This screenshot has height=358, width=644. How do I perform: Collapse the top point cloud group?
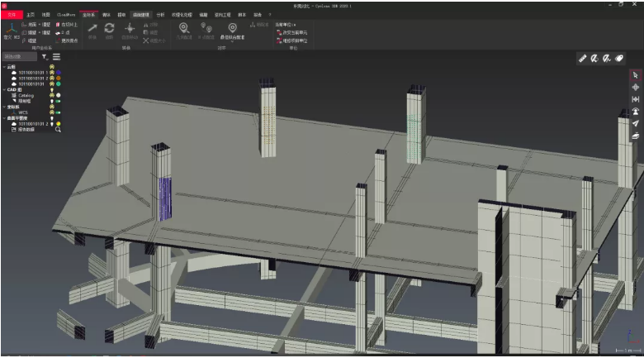coord(3,66)
